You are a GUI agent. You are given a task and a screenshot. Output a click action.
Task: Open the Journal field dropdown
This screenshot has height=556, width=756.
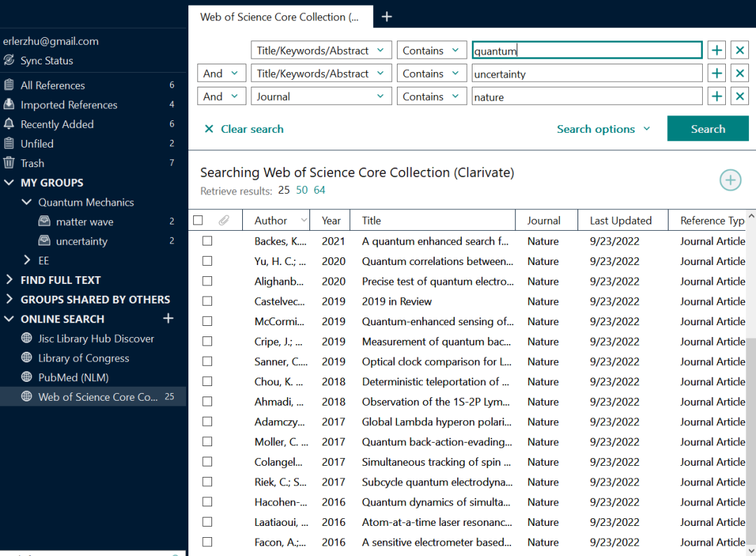[x=321, y=97]
